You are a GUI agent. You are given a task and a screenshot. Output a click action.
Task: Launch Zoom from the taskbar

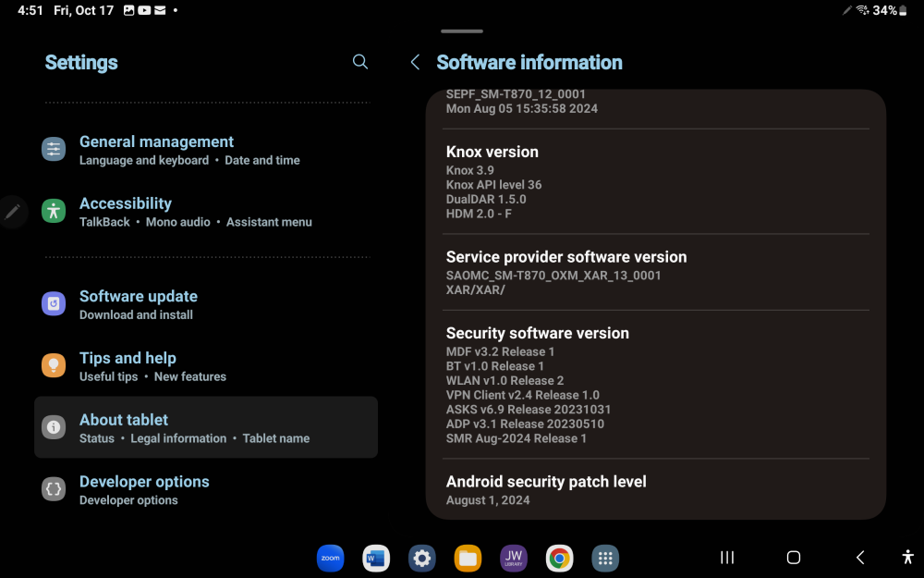[x=330, y=558]
